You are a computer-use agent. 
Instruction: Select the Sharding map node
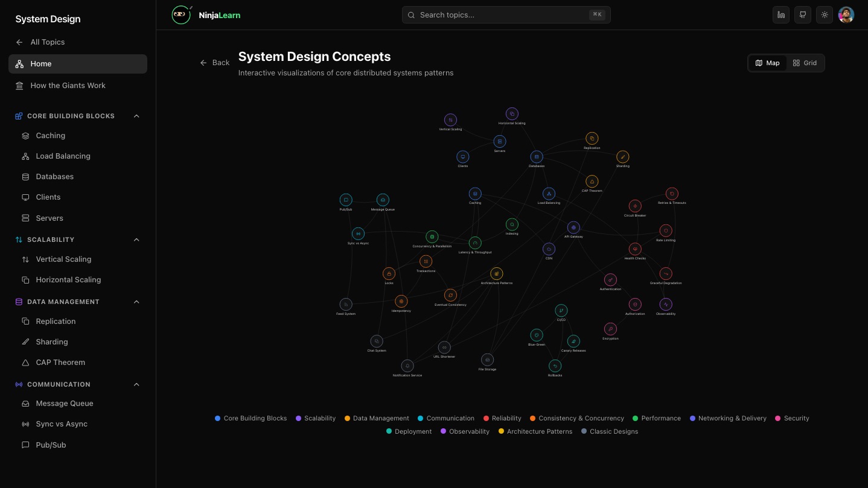pos(623,157)
